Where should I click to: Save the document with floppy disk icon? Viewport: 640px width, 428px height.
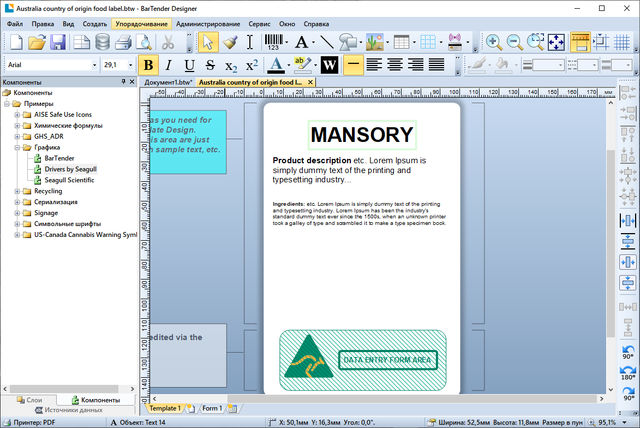pos(58,42)
